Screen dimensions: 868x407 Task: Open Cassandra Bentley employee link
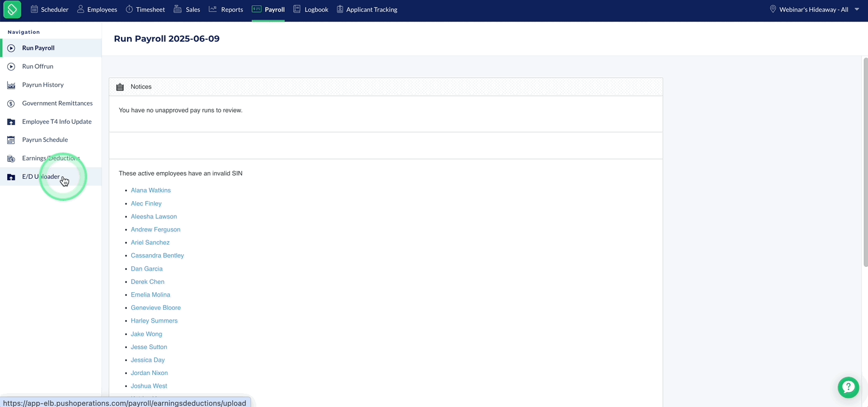point(157,255)
